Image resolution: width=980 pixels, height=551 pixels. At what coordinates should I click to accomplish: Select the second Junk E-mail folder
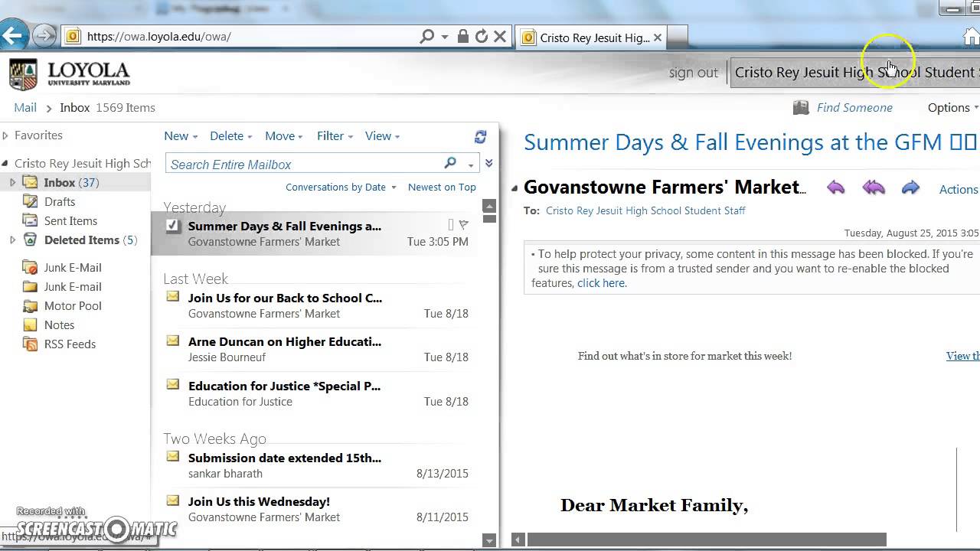73,286
